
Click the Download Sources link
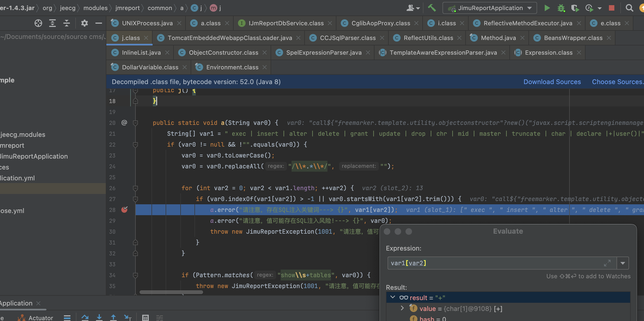point(552,82)
